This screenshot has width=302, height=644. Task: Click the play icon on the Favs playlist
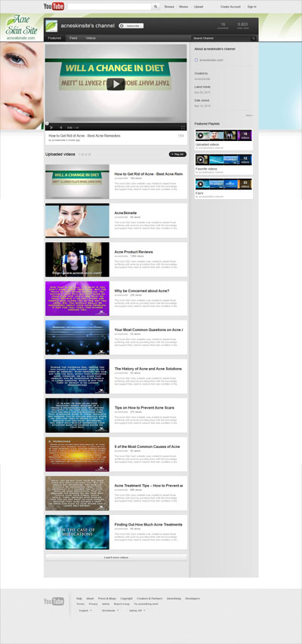pos(200,184)
